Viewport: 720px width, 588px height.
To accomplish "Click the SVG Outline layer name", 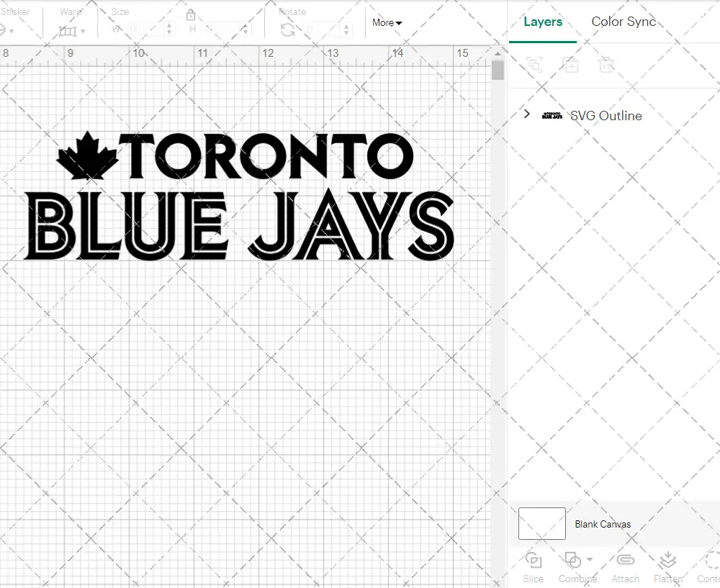I will click(x=606, y=115).
